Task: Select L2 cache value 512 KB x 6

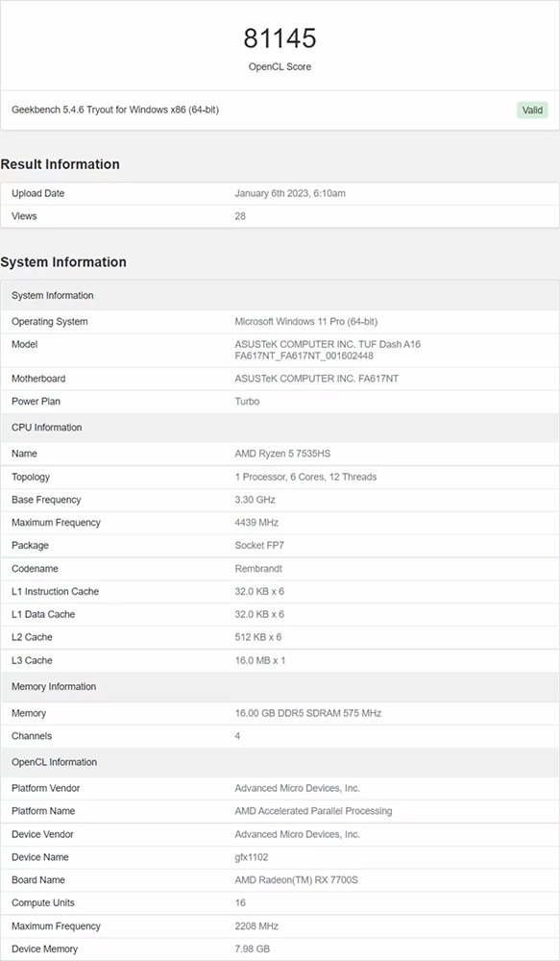Action: 258,637
